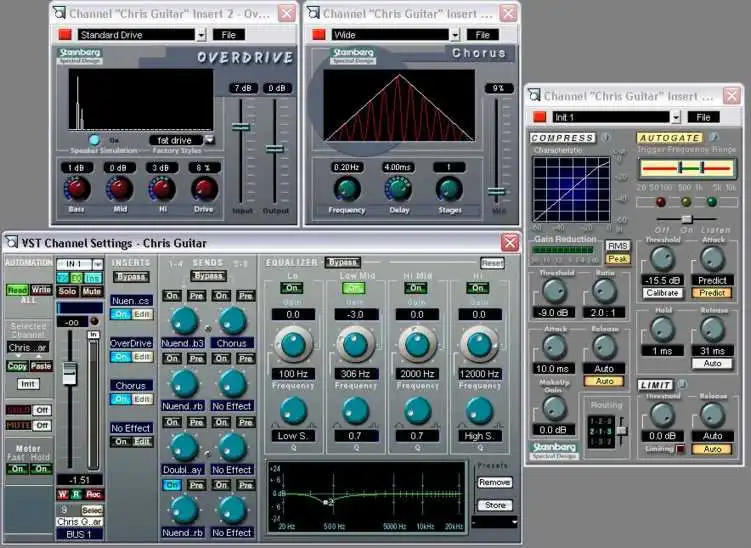Screen dimensions: 751x548
Task: Click the MakeUp Gain knob in compressor
Action: pyautogui.click(x=554, y=408)
